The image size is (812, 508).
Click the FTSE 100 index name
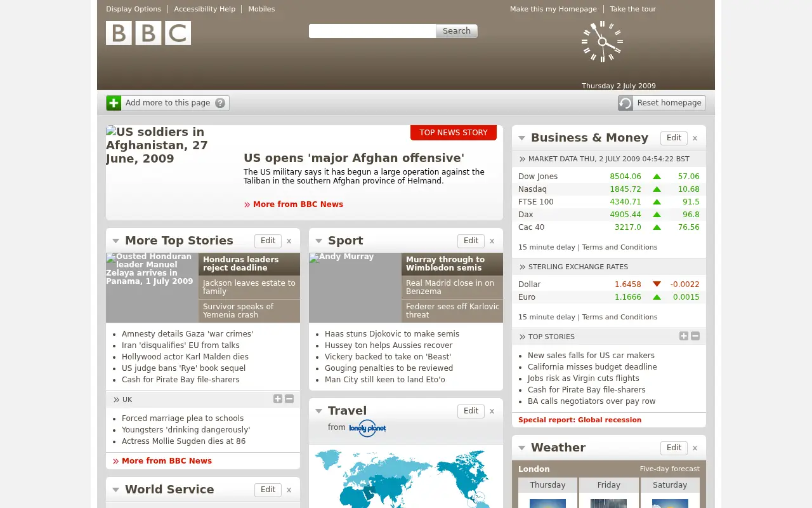tap(536, 202)
